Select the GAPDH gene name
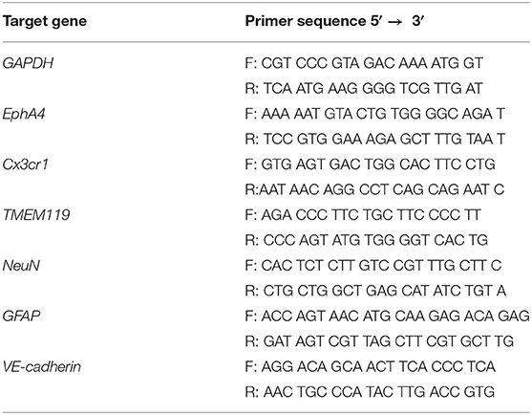Viewport: 532px width, 415px height. [x=28, y=63]
